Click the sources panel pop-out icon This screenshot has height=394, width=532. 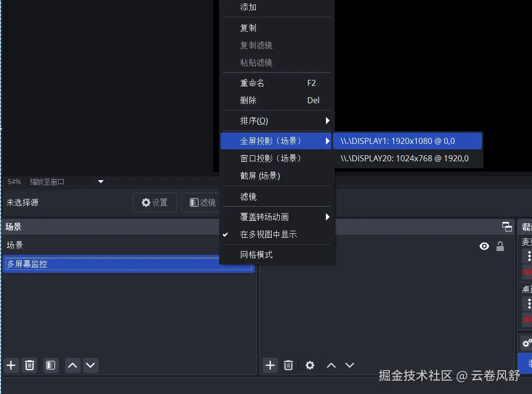click(507, 226)
